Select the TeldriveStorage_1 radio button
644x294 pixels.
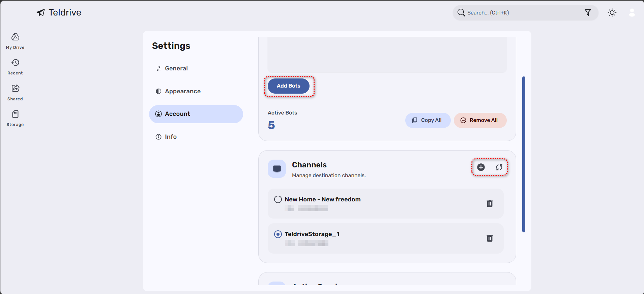coord(278,234)
